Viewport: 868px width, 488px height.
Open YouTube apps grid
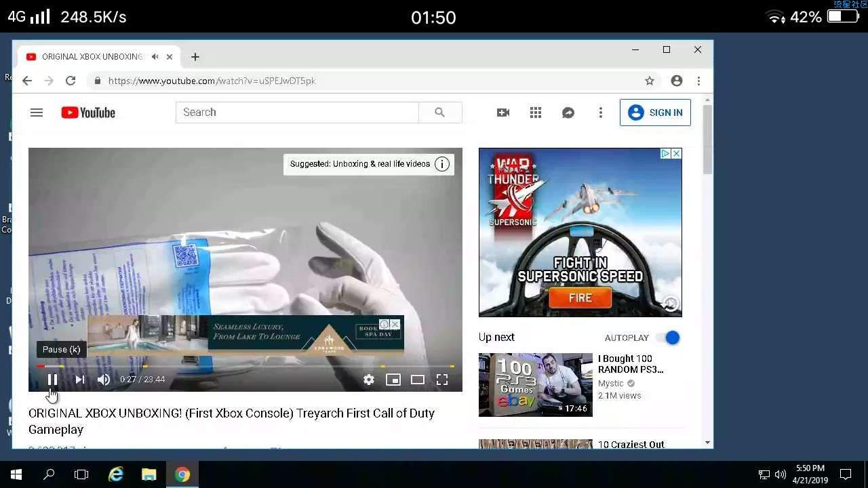pyautogui.click(x=536, y=113)
